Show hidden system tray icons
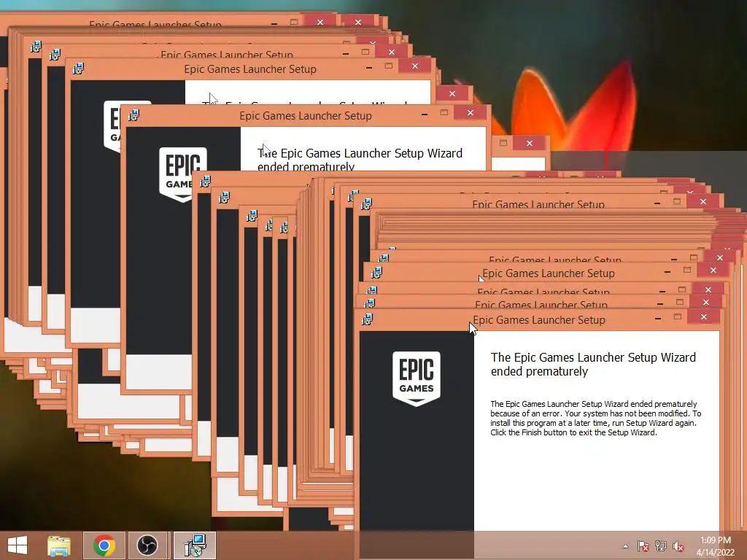 pyautogui.click(x=625, y=546)
